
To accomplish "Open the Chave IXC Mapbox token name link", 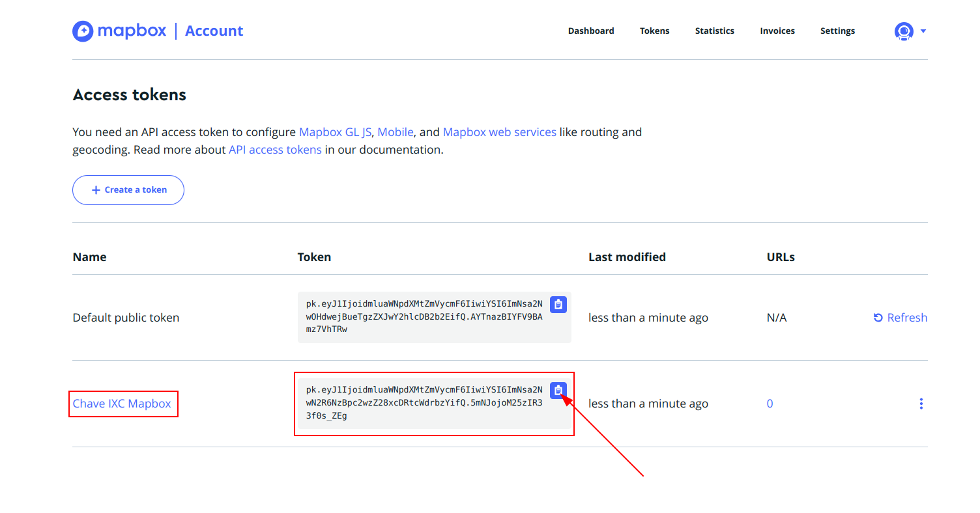I will [x=122, y=404].
